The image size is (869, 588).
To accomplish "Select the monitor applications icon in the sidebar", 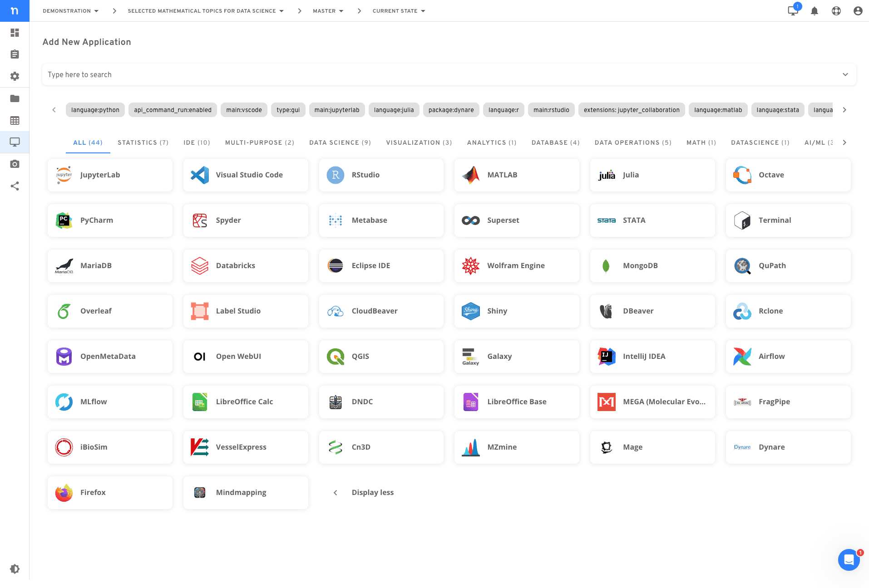I will click(x=15, y=142).
